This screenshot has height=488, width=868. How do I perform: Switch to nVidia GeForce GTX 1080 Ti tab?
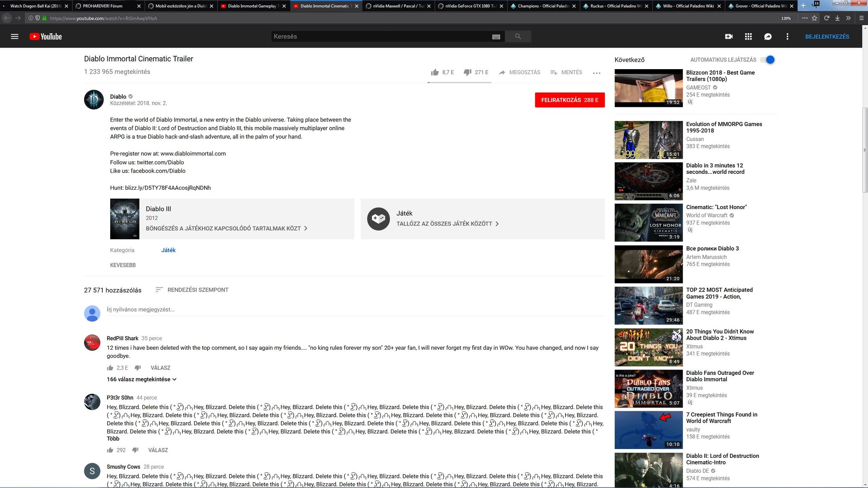(471, 6)
